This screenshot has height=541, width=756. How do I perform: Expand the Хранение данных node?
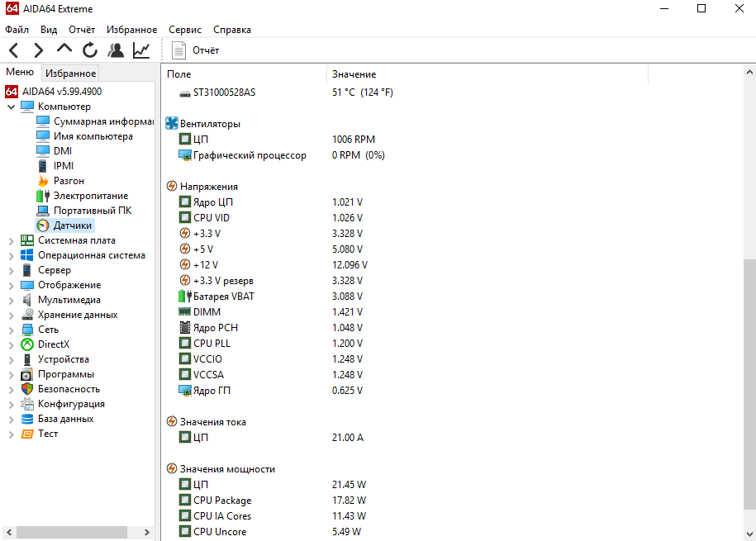click(11, 316)
